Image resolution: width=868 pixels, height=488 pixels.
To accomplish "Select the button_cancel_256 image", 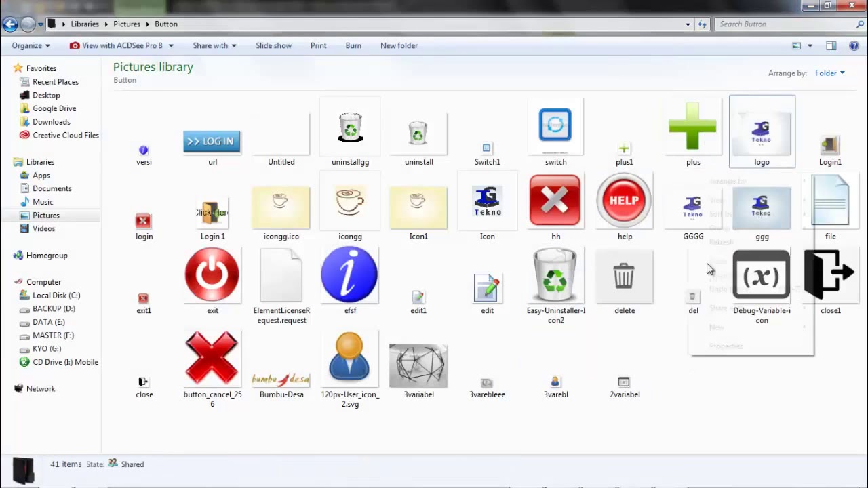I will click(212, 358).
